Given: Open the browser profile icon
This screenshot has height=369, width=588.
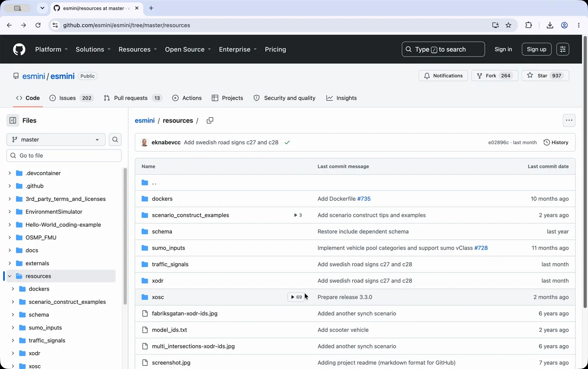Looking at the screenshot, I should (564, 25).
